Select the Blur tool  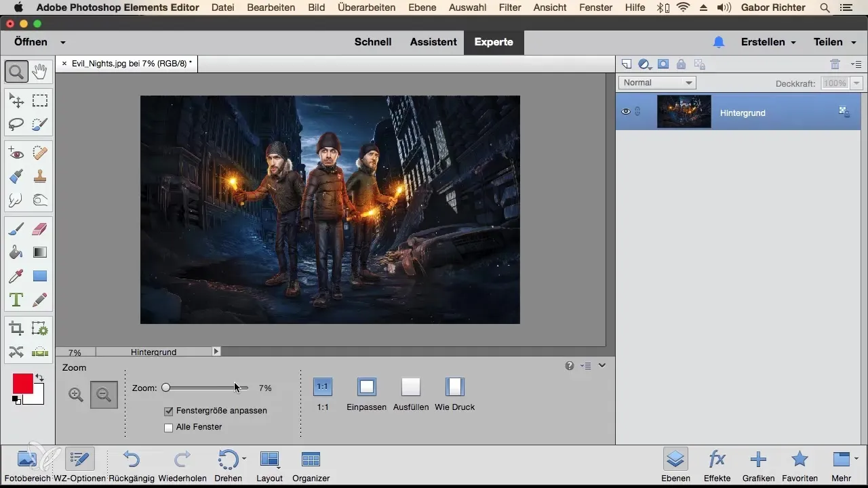(16, 200)
